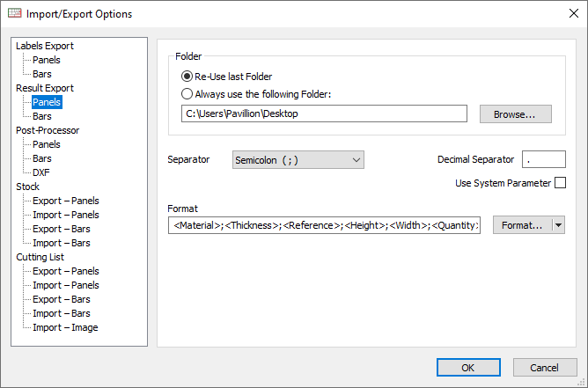Select Export – Panels under Stock

[66, 201]
